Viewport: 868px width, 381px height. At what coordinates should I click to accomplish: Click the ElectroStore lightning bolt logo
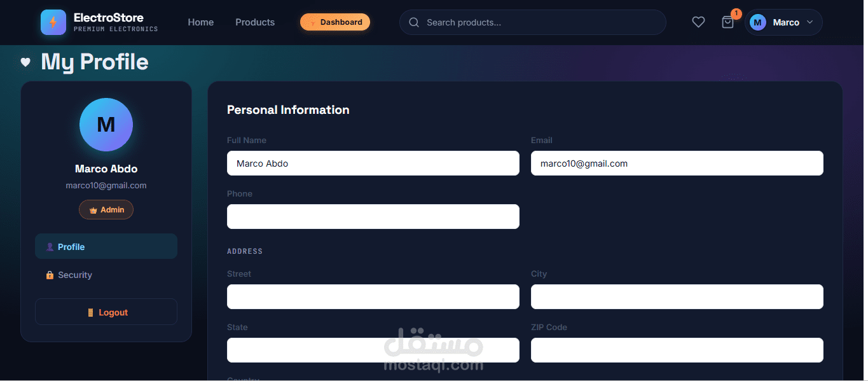[53, 22]
